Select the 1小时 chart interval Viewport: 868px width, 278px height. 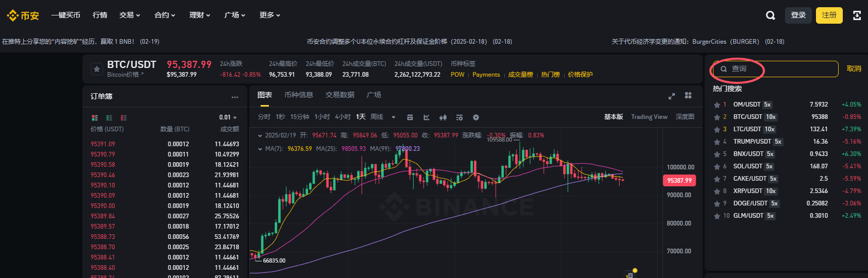click(322, 117)
